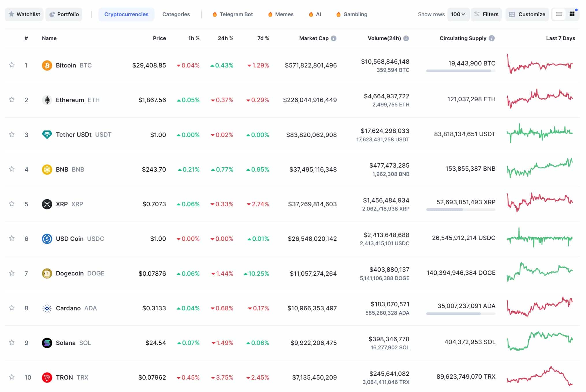Image resolution: width=586 pixels, height=392 pixels.
Task: Toggle the XRP watchlist star
Action: pyautogui.click(x=12, y=204)
